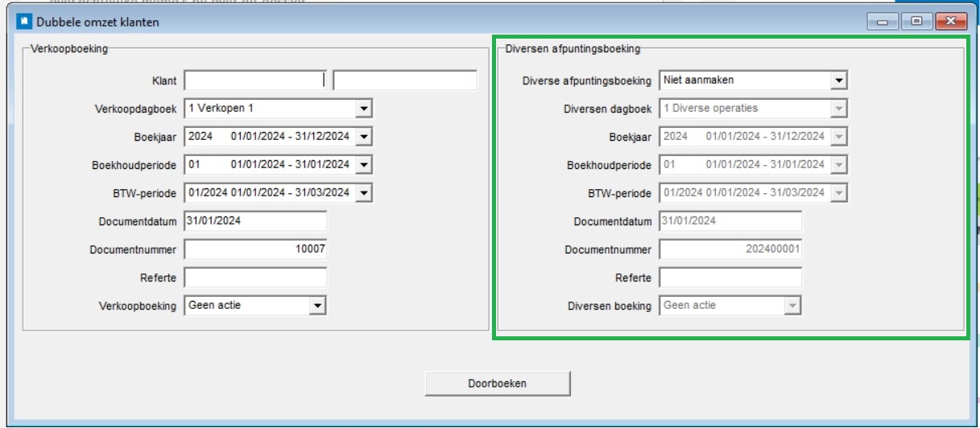Screen dimensions: 980x428
Task: Open the Verkoopboeking Boekhoudperiode dropdown
Action: 363,165
